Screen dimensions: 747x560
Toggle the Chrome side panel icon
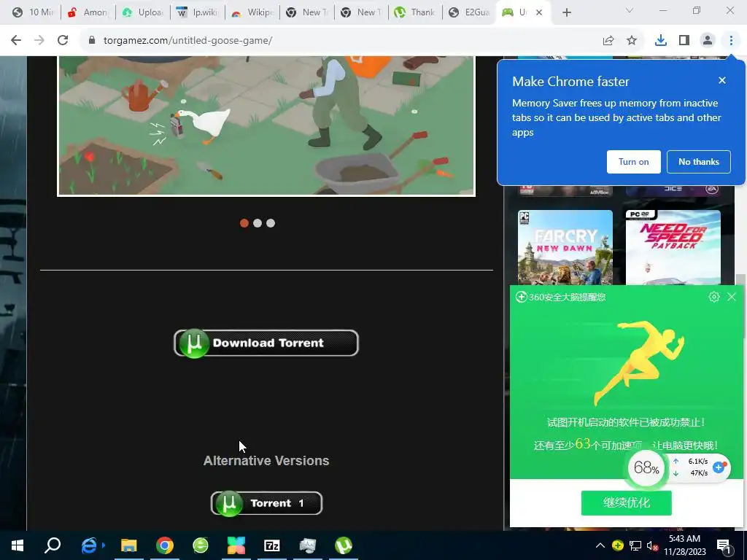[x=684, y=41]
